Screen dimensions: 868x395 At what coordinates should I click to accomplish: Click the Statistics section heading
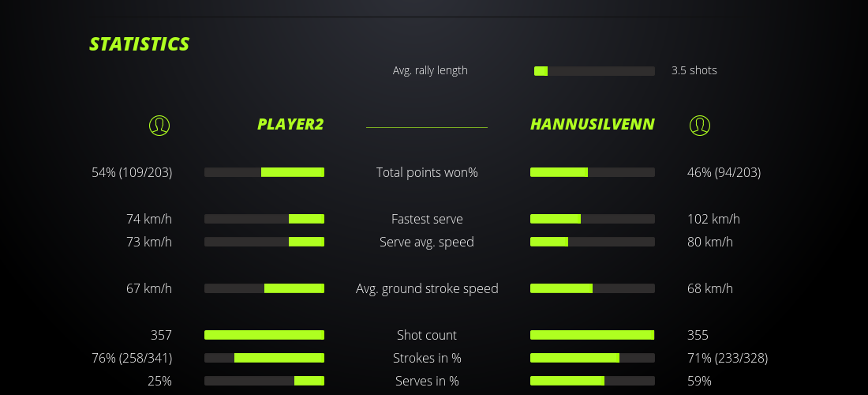pyautogui.click(x=140, y=44)
